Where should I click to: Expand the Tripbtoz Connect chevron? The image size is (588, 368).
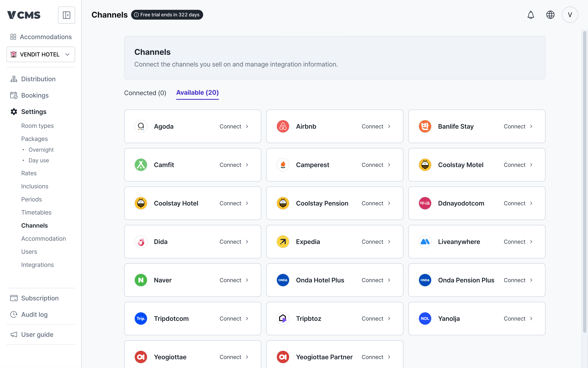389,319
